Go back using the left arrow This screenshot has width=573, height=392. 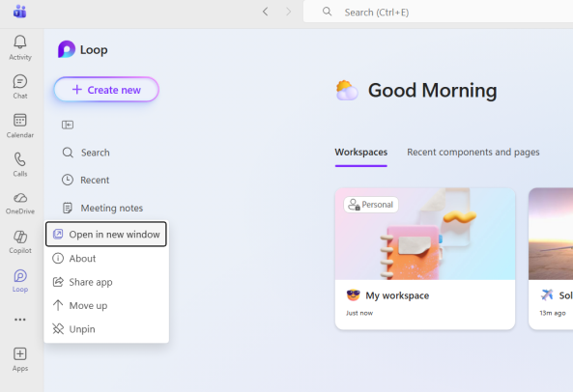266,12
